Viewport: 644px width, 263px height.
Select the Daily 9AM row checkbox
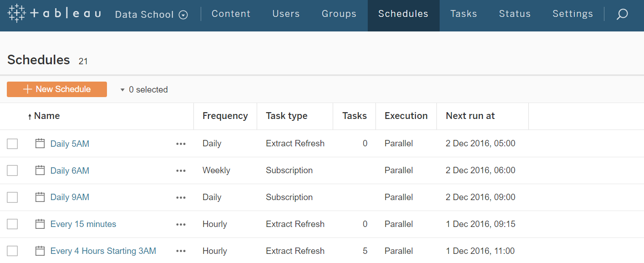12,197
